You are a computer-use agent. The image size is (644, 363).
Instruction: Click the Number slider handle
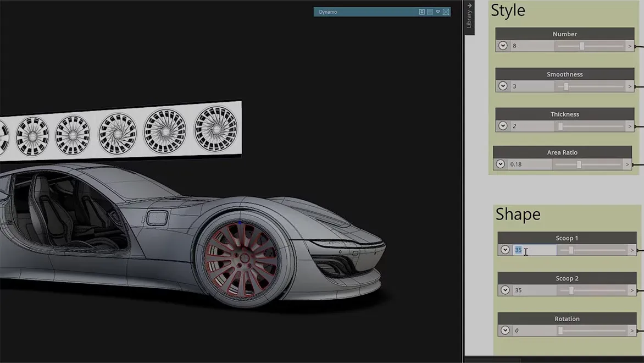click(582, 46)
